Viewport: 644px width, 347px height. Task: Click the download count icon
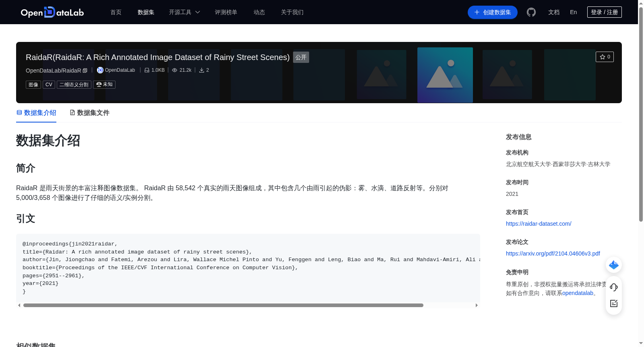coord(202,70)
